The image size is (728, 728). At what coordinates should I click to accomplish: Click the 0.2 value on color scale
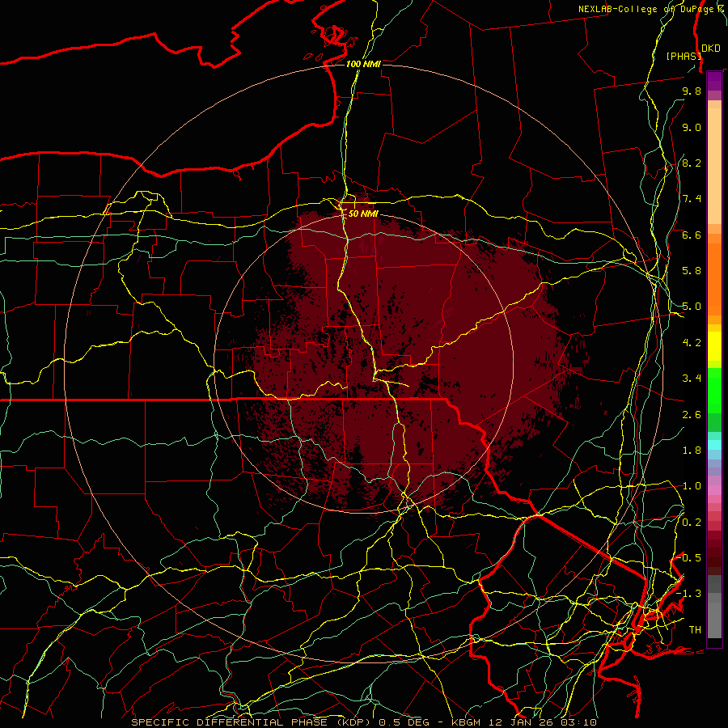tap(692, 523)
